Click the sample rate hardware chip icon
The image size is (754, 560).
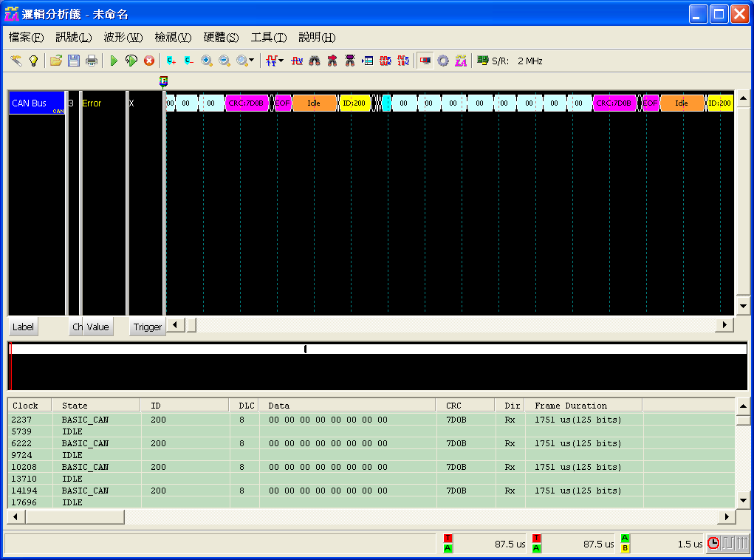483,61
